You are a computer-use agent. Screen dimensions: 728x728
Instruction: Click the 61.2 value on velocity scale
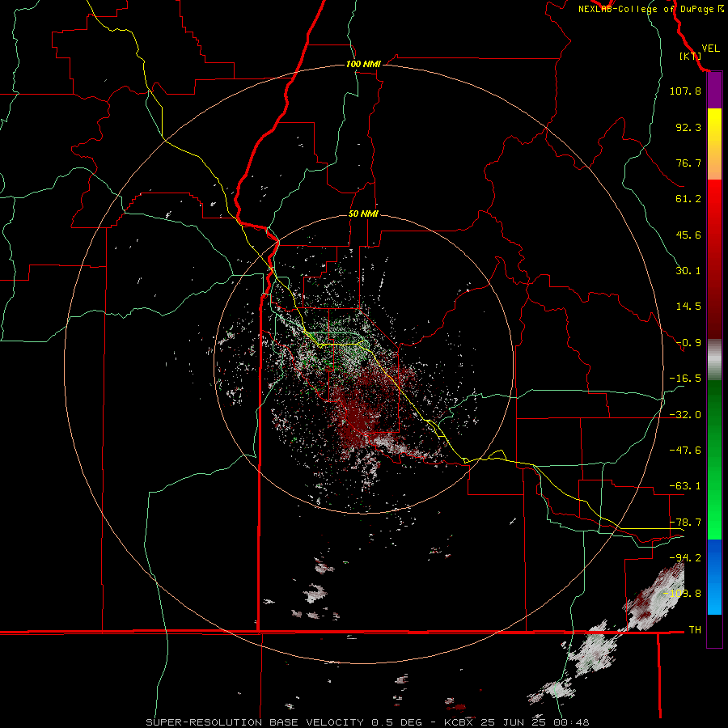(688, 199)
